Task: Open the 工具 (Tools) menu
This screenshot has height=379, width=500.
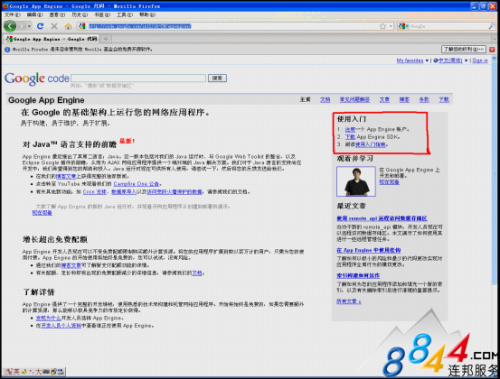Action: pyautogui.click(x=125, y=15)
